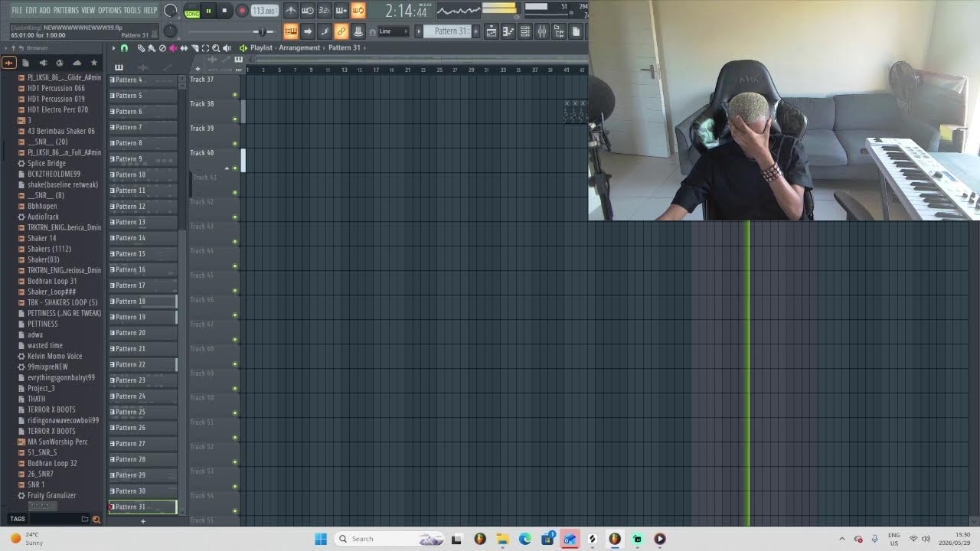Viewport: 980px width, 551px height.
Task: Stop playback with the stop button
Action: point(224,11)
